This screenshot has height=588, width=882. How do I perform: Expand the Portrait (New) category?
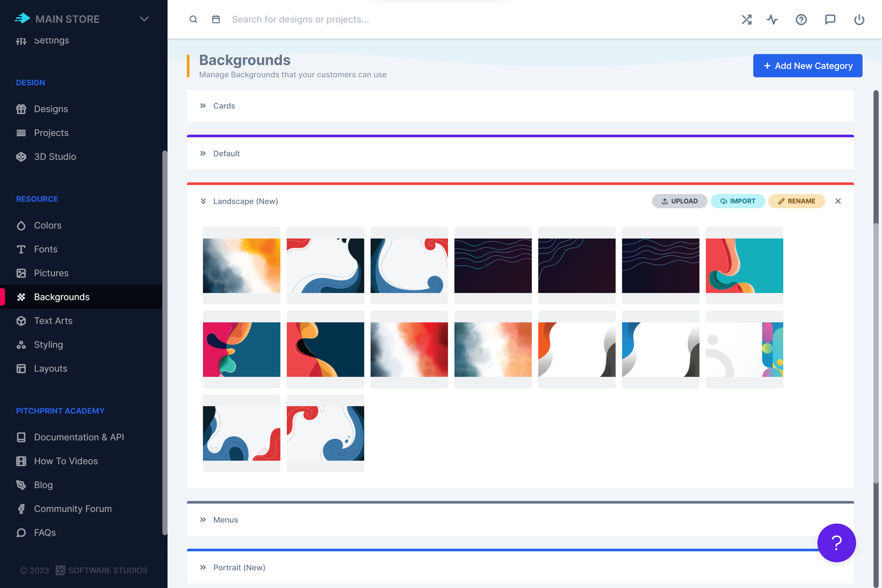click(x=203, y=567)
